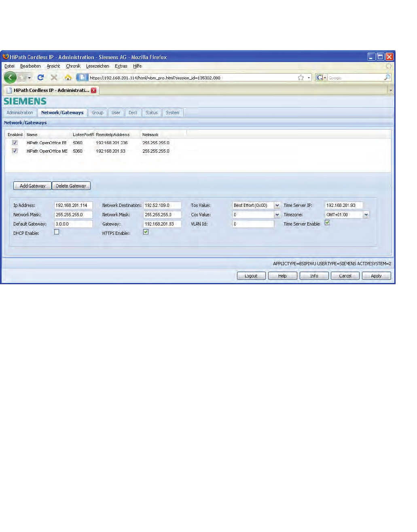Bookmark this page with the star icon
The height and width of the screenshot is (532, 417).
click(x=301, y=78)
